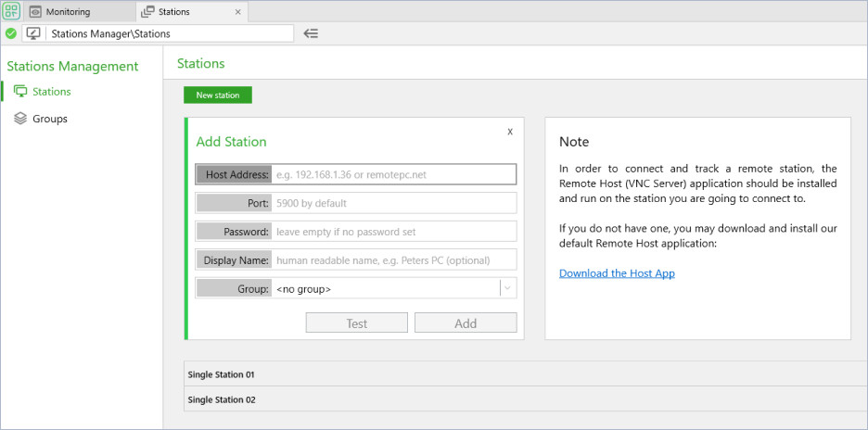Close the Stations tab
Screen dimensions: 868x430
pyautogui.click(x=237, y=12)
